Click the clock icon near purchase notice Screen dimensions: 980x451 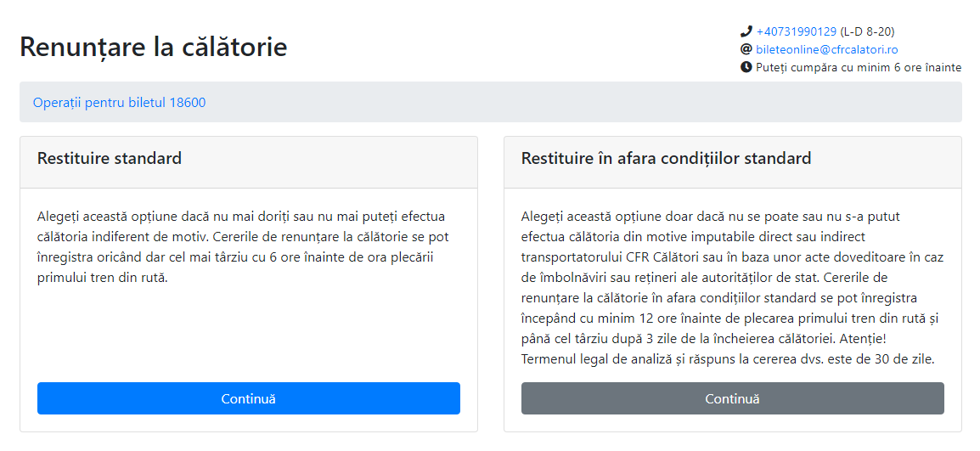coord(746,68)
